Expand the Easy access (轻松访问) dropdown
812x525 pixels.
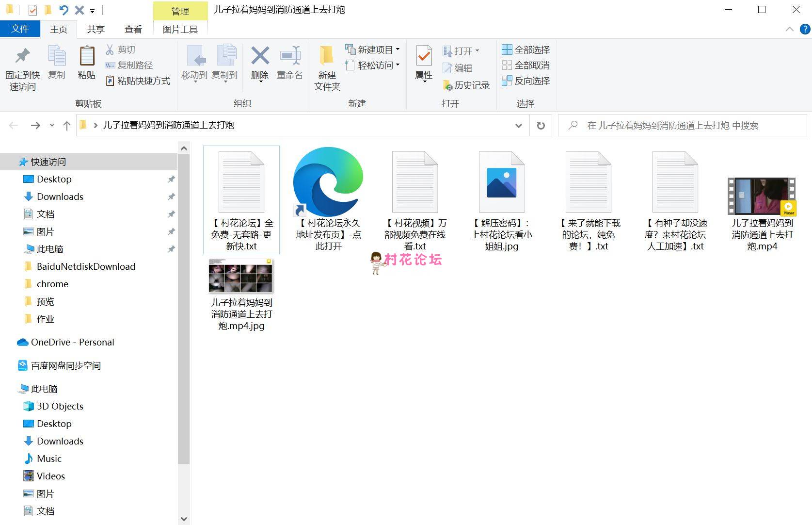(x=372, y=65)
